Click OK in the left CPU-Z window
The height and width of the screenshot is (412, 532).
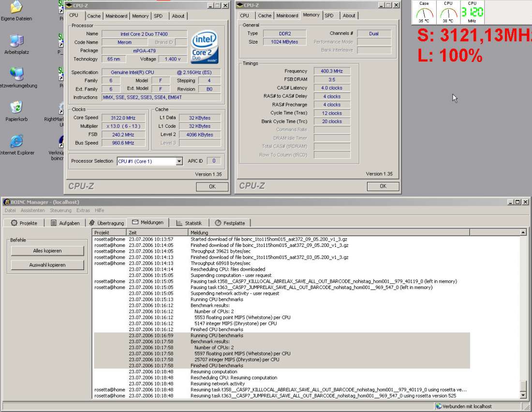[212, 186]
